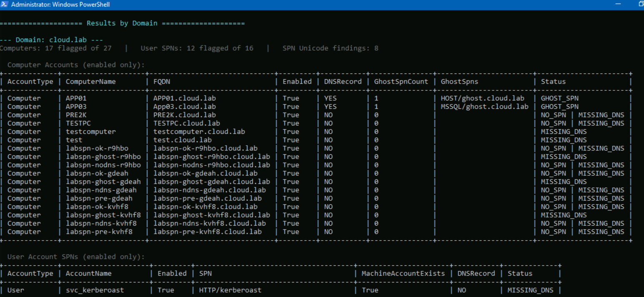Click GHOST_SPN status in APP01 row

click(x=559, y=98)
